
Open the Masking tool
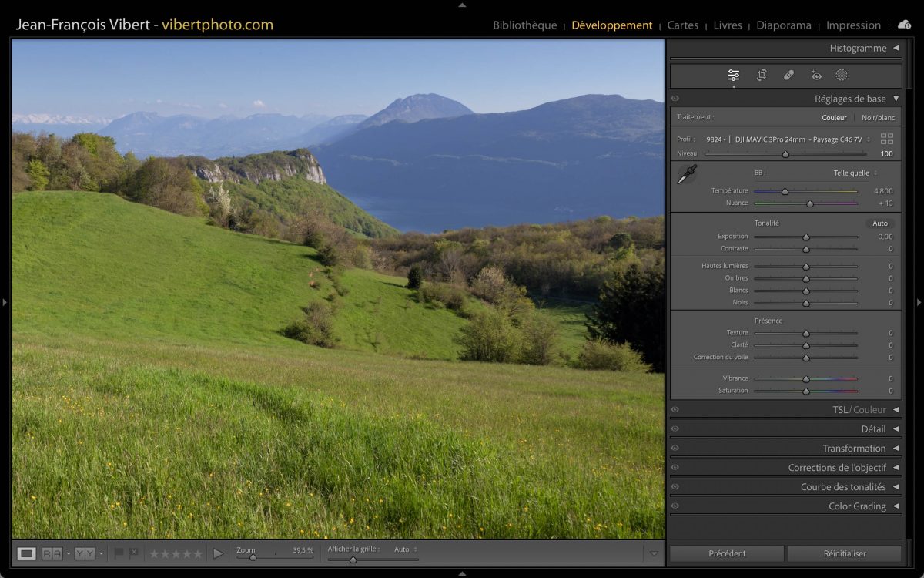point(842,75)
